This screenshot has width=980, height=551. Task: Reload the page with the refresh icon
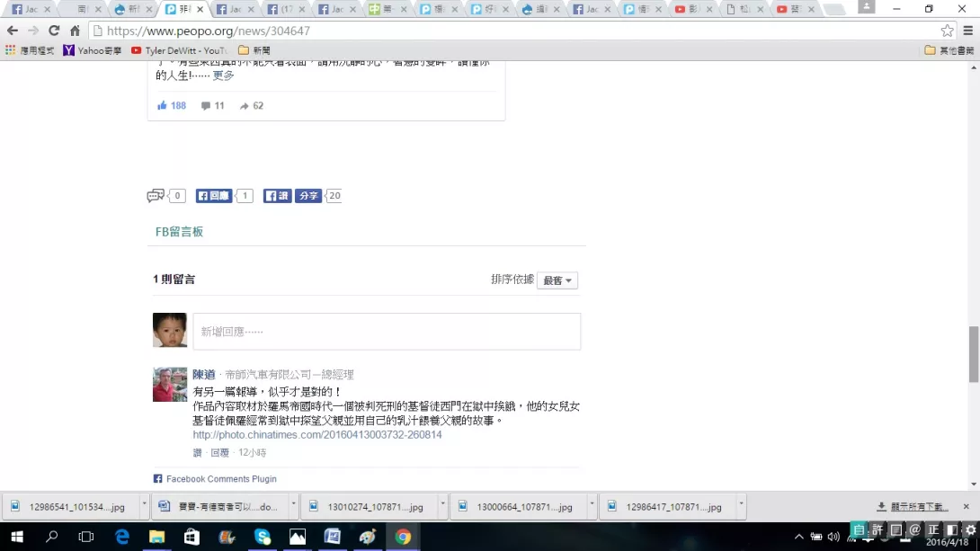(54, 31)
